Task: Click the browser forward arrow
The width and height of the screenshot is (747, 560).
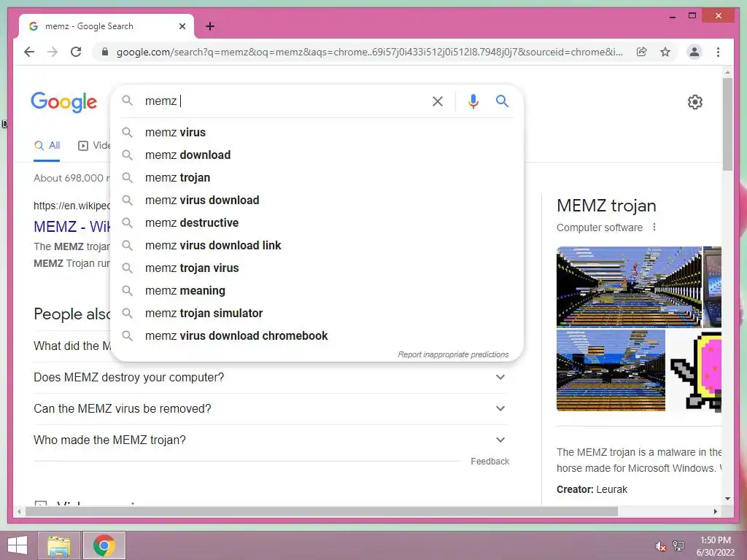Action: [53, 52]
